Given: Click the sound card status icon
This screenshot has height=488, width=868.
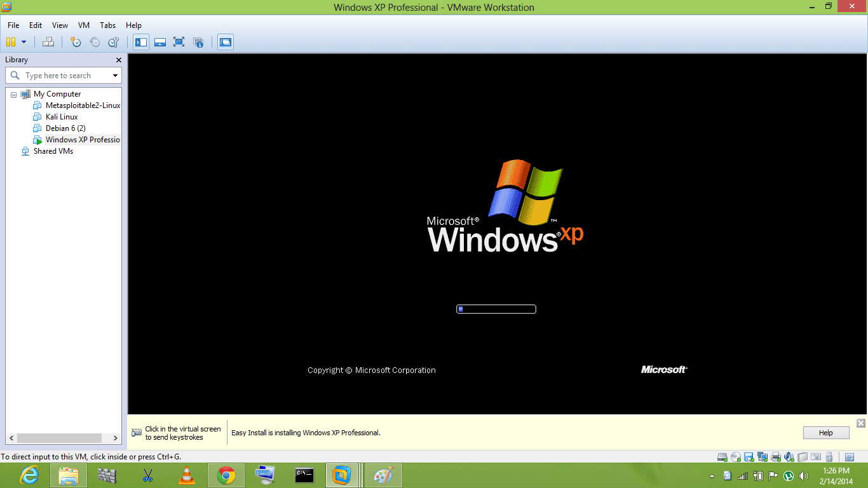Looking at the screenshot, I should pyautogui.click(x=789, y=457).
